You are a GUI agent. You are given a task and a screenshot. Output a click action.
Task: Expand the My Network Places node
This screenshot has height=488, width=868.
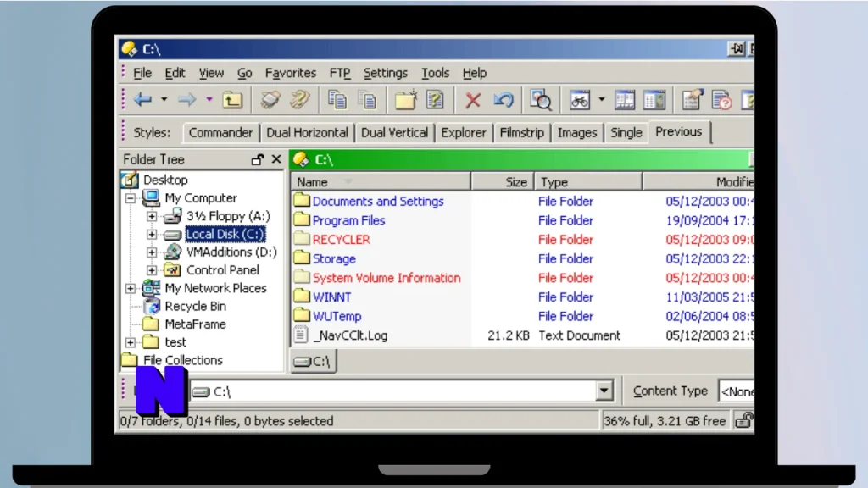click(130, 288)
